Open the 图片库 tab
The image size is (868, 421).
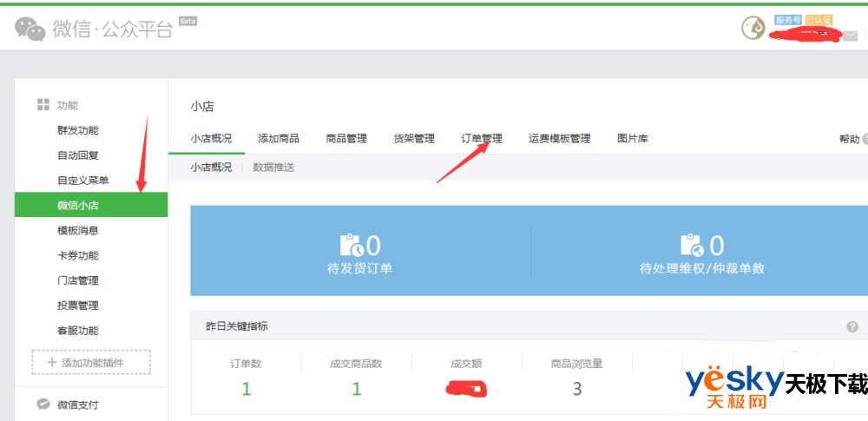(633, 139)
